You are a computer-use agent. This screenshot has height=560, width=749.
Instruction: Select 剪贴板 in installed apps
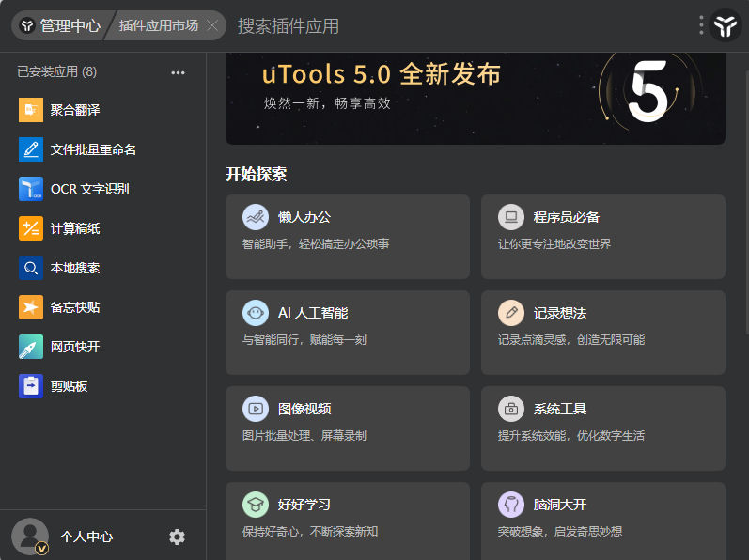point(102,386)
